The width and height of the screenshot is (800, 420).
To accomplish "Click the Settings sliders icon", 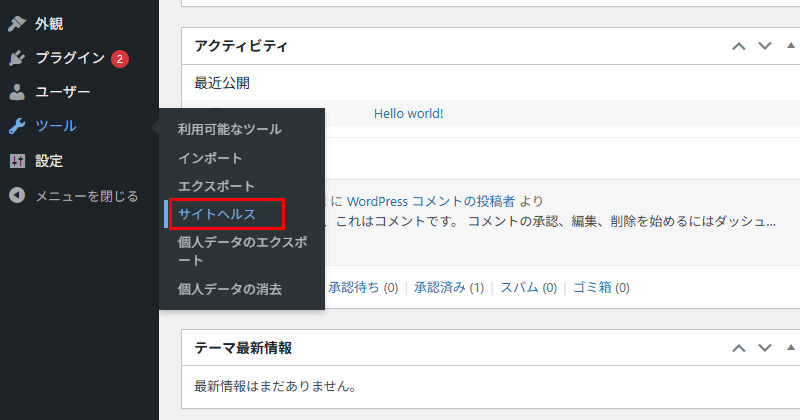I will pos(17,161).
